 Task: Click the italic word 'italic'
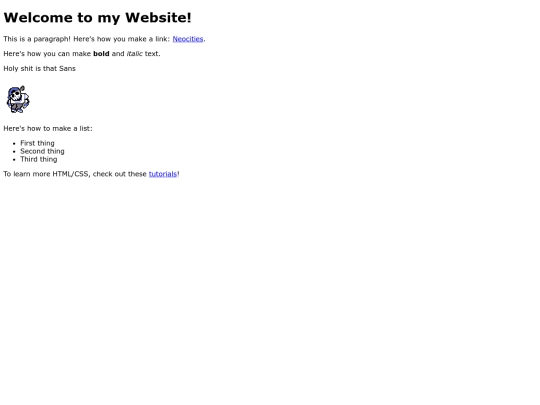tap(134, 54)
